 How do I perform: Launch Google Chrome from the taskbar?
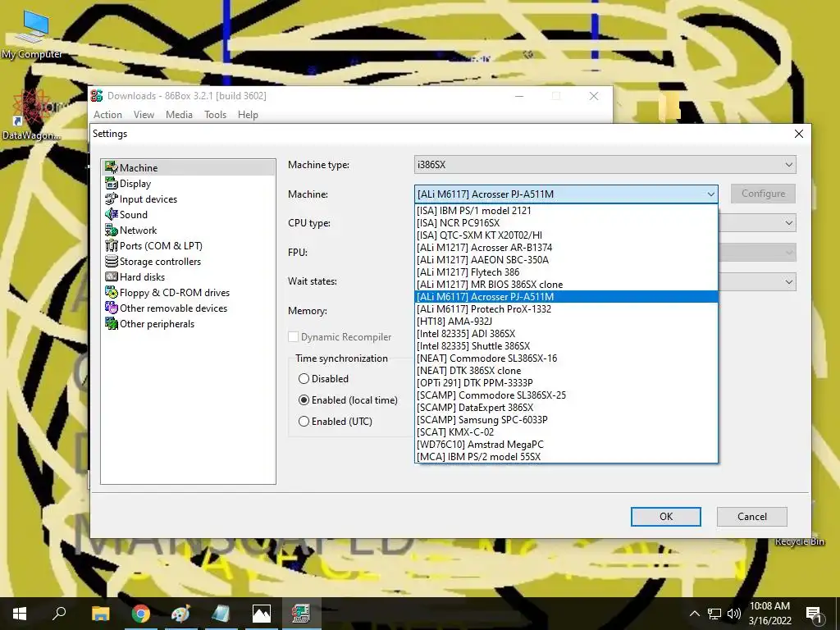140,614
